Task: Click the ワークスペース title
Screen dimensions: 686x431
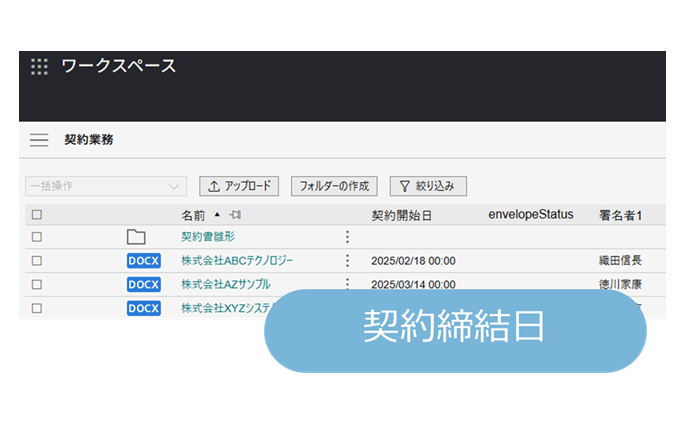Action: (x=119, y=67)
